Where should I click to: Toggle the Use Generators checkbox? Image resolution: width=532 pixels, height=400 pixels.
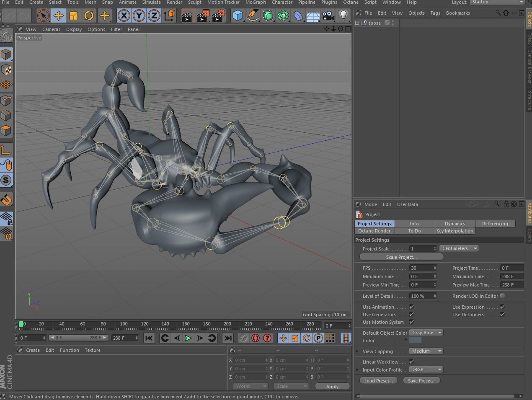point(411,315)
